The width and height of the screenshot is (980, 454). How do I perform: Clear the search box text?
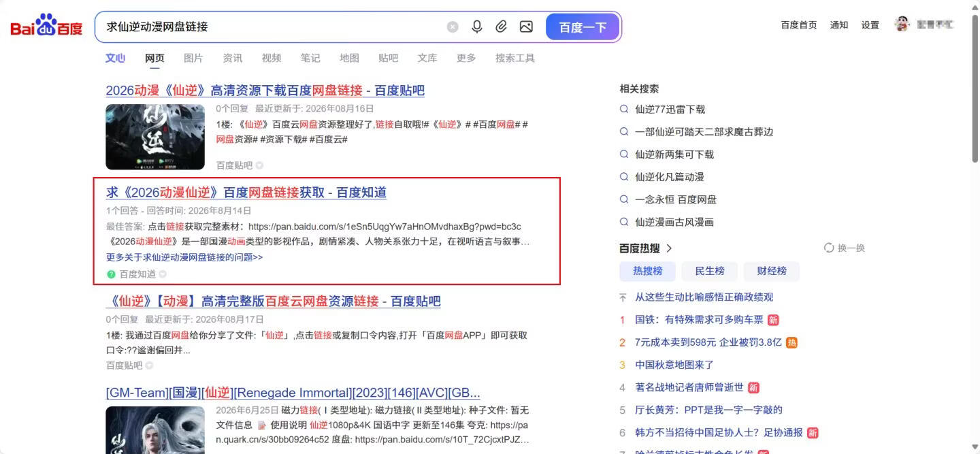click(x=453, y=27)
